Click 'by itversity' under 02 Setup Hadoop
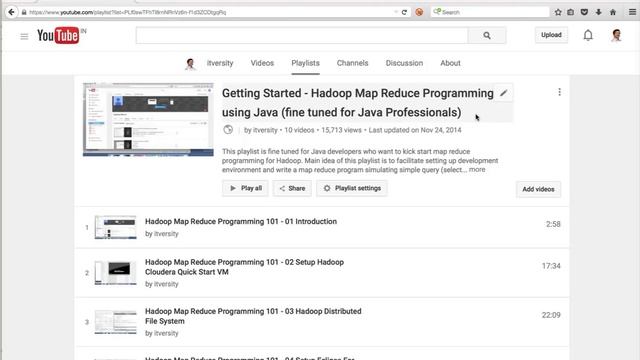The width and height of the screenshot is (640, 360). pyautogui.click(x=162, y=284)
